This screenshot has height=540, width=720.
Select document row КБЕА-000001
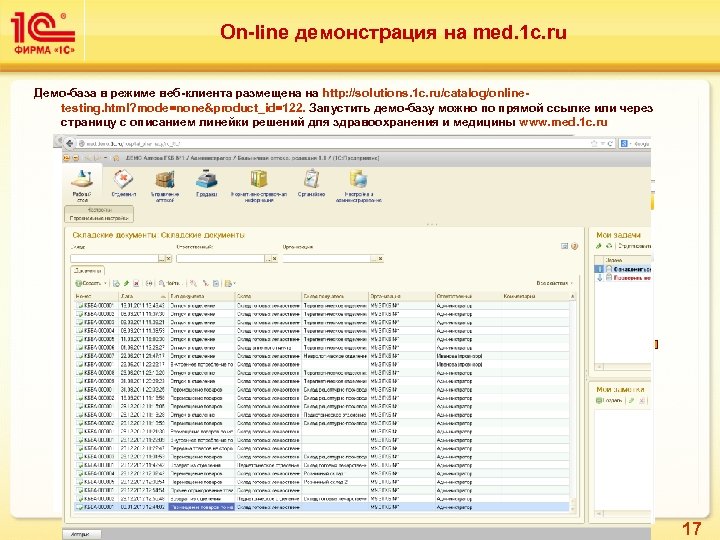click(322, 305)
